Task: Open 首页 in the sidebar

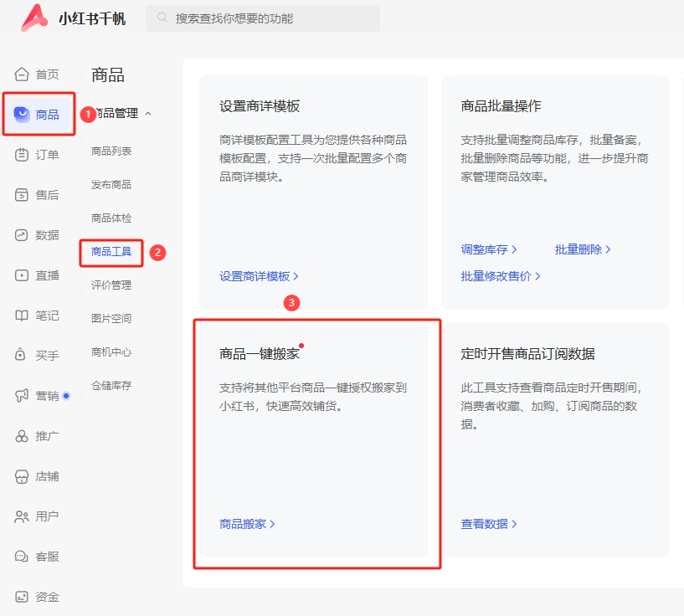Action: pos(47,74)
